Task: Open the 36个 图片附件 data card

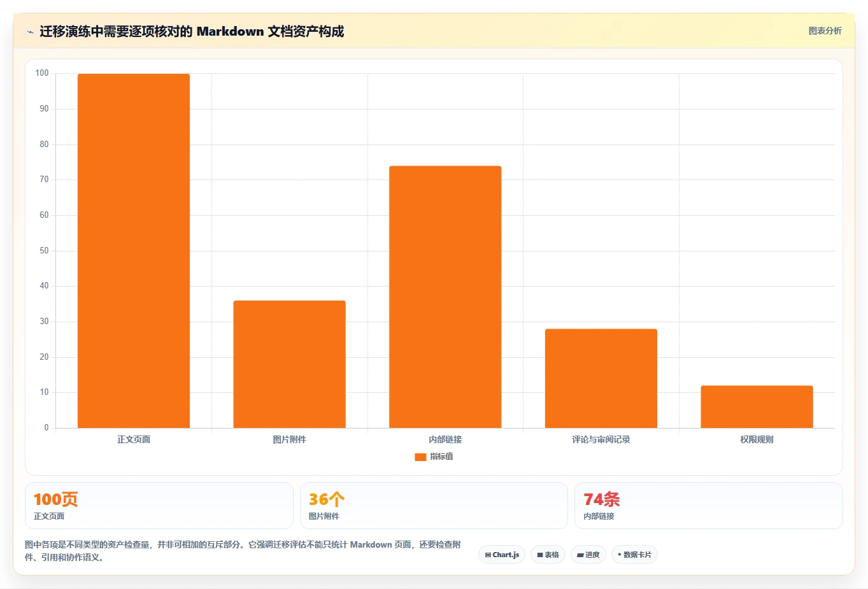Action: click(x=434, y=506)
